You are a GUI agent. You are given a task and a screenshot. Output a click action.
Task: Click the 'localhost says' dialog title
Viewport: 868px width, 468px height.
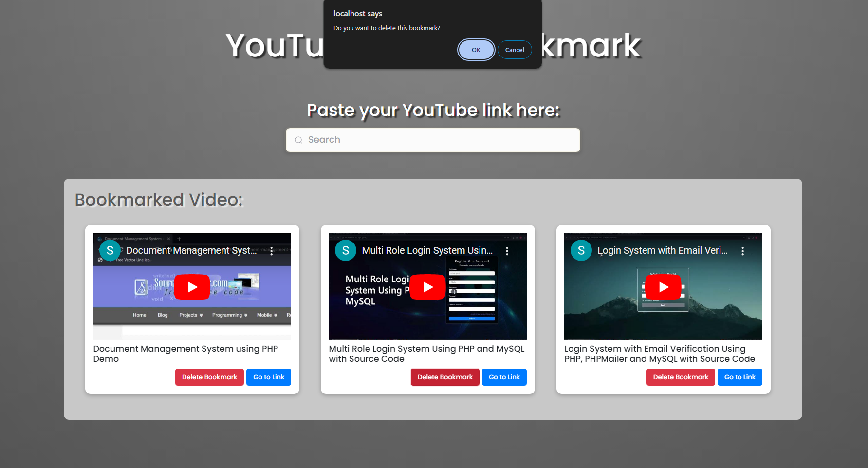(358, 14)
